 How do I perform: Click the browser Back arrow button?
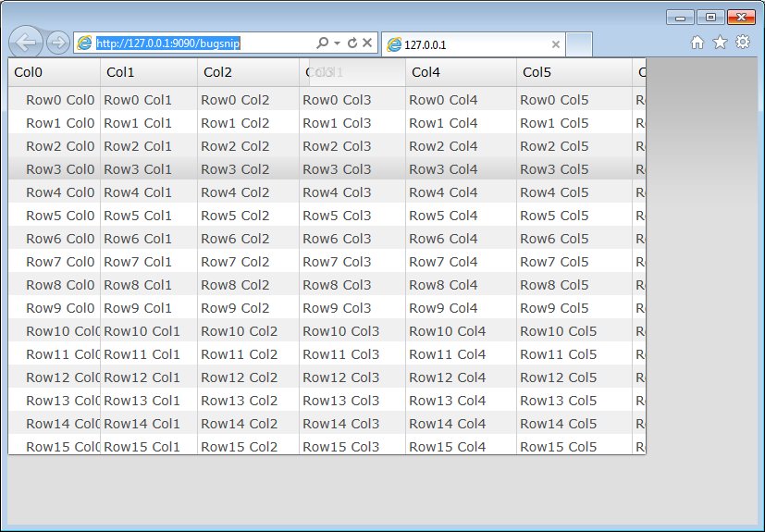tap(27, 43)
